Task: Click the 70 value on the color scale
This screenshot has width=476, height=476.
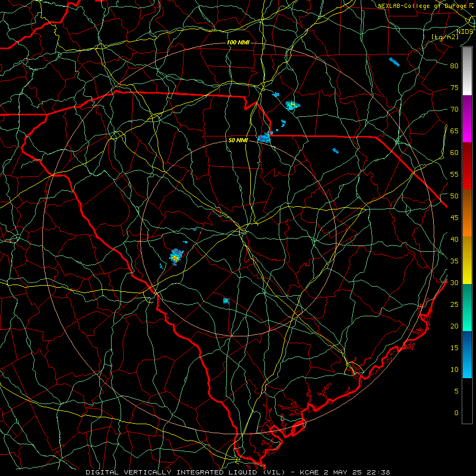Action: (454, 109)
